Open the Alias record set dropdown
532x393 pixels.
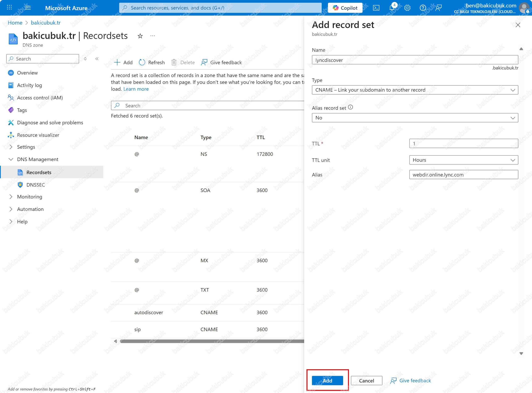pyautogui.click(x=415, y=118)
